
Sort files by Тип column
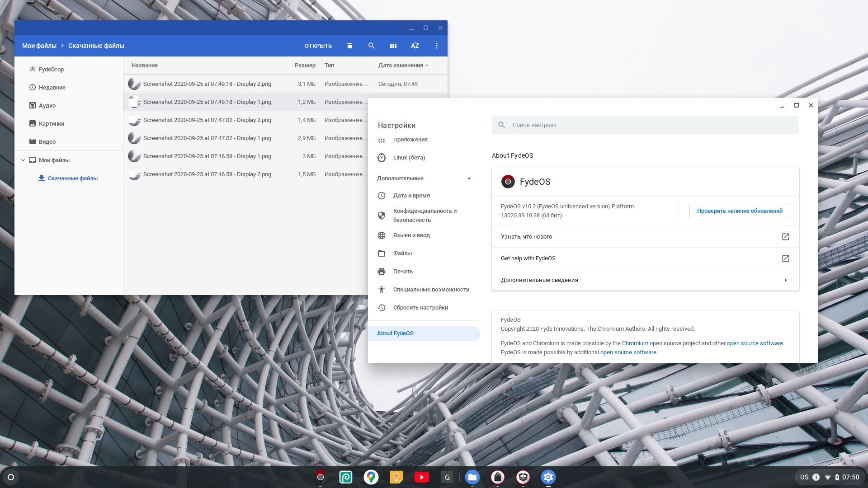click(348, 66)
